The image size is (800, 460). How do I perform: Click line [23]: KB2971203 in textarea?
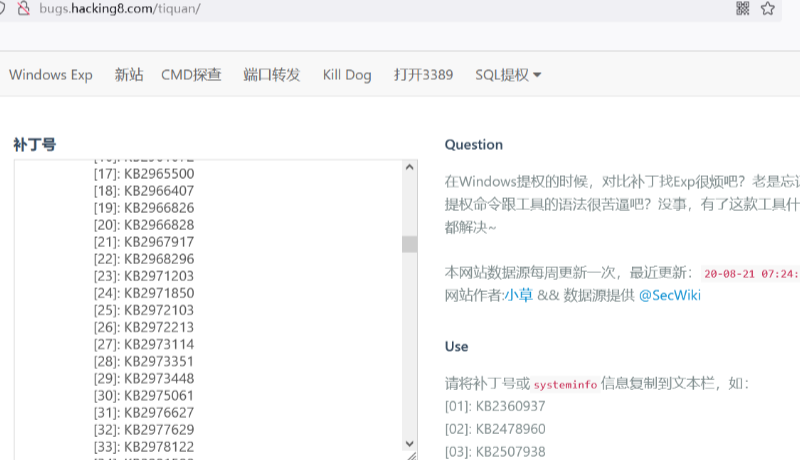(x=144, y=276)
